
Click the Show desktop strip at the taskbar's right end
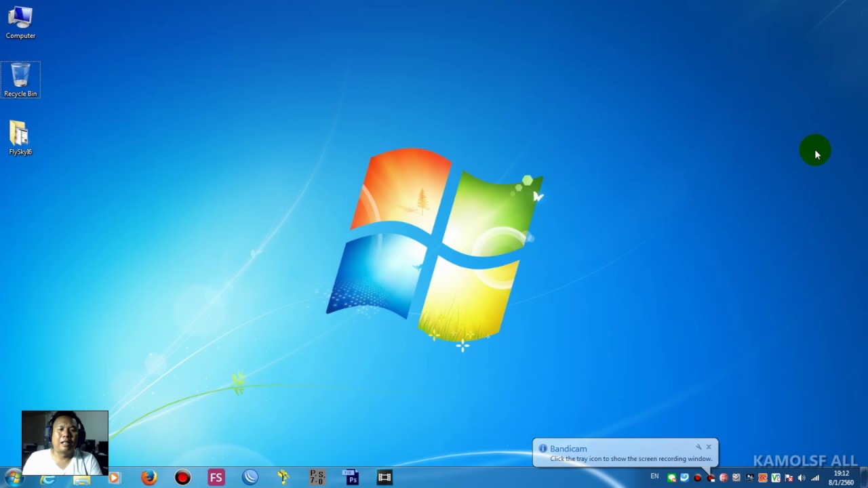(x=864, y=478)
